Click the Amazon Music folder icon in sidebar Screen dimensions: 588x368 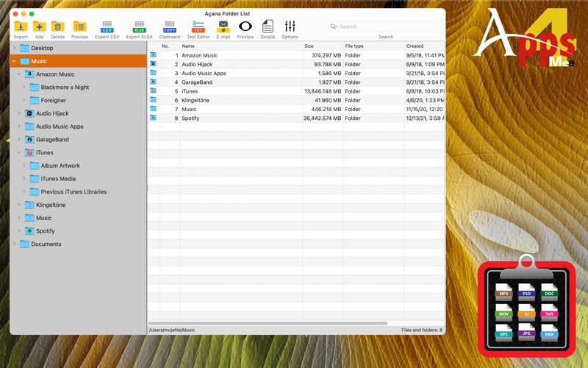tap(29, 74)
